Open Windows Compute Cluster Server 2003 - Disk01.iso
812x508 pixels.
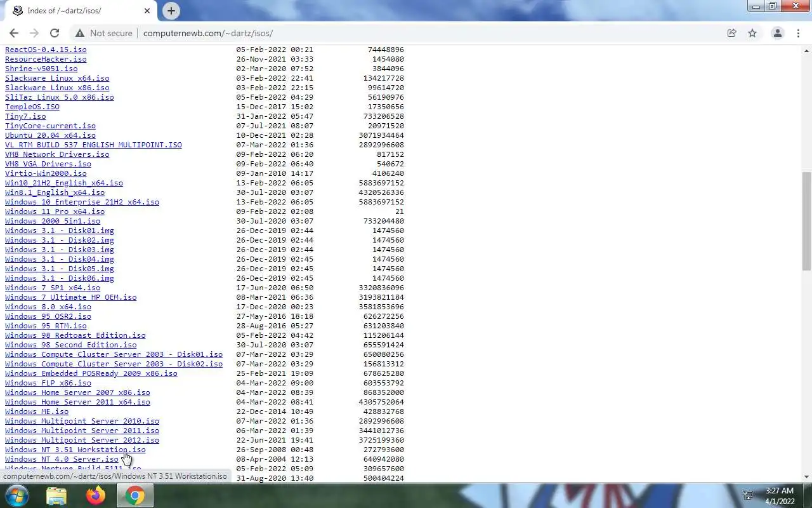pos(114,354)
